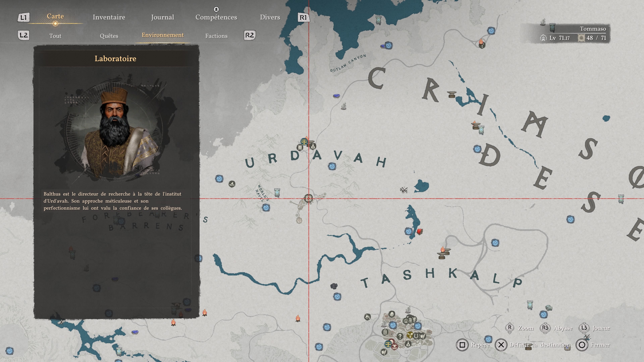
Task: Click the Abyss portal above the exclamation campfire
Action: click(491, 31)
